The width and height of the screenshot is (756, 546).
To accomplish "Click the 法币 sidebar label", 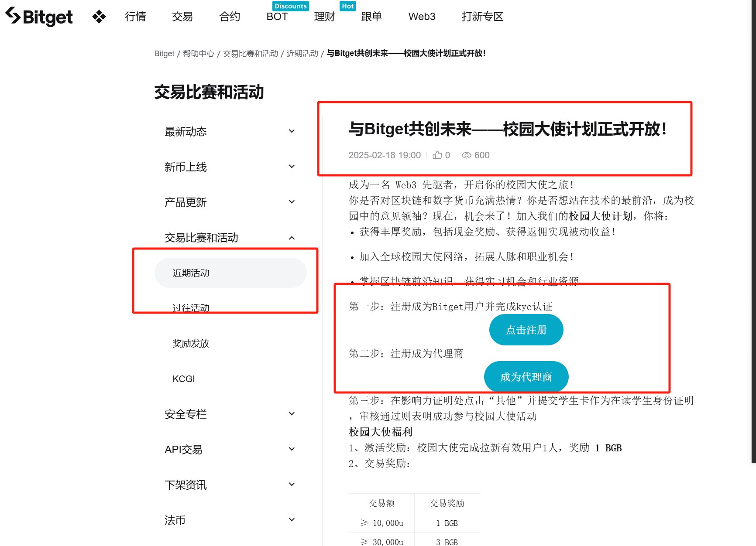I will pos(175,520).
